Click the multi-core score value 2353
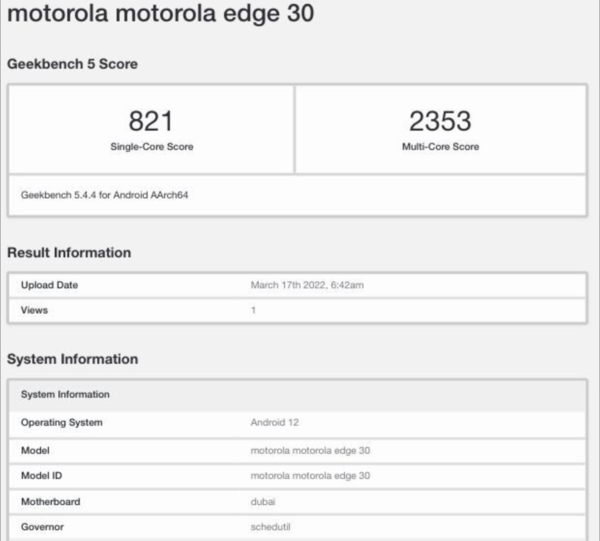Image resolution: width=600 pixels, height=541 pixels. (x=440, y=121)
